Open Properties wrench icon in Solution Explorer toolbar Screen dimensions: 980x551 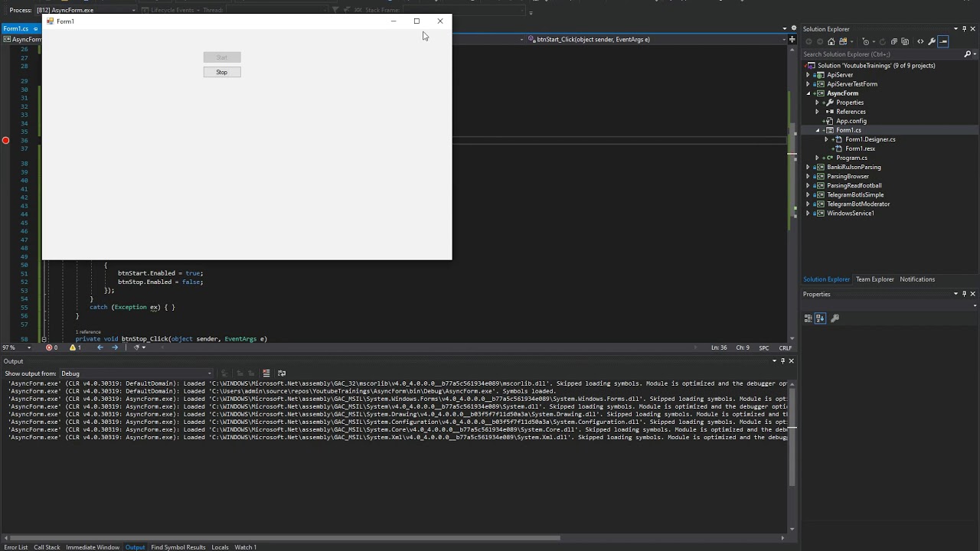932,41
